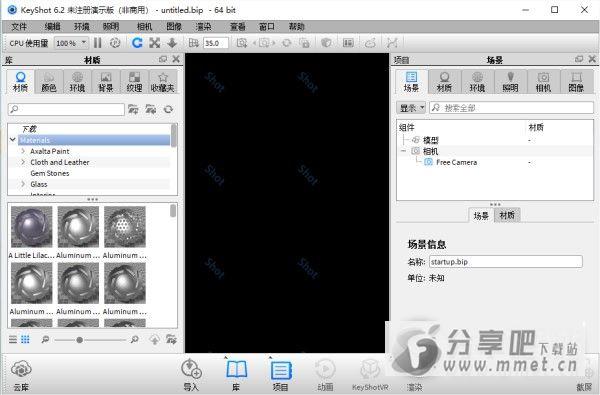Pause real-time rendering in toolbar
The image size is (600, 395).
click(x=98, y=43)
